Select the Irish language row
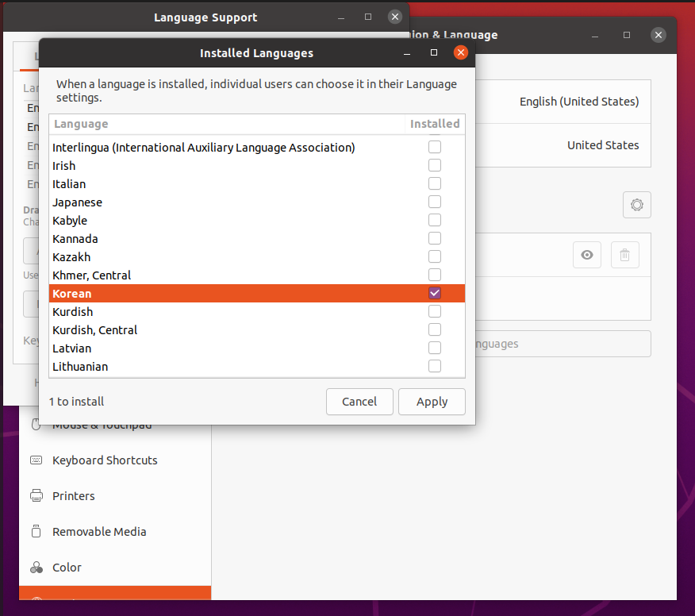The image size is (695, 616). (x=257, y=165)
